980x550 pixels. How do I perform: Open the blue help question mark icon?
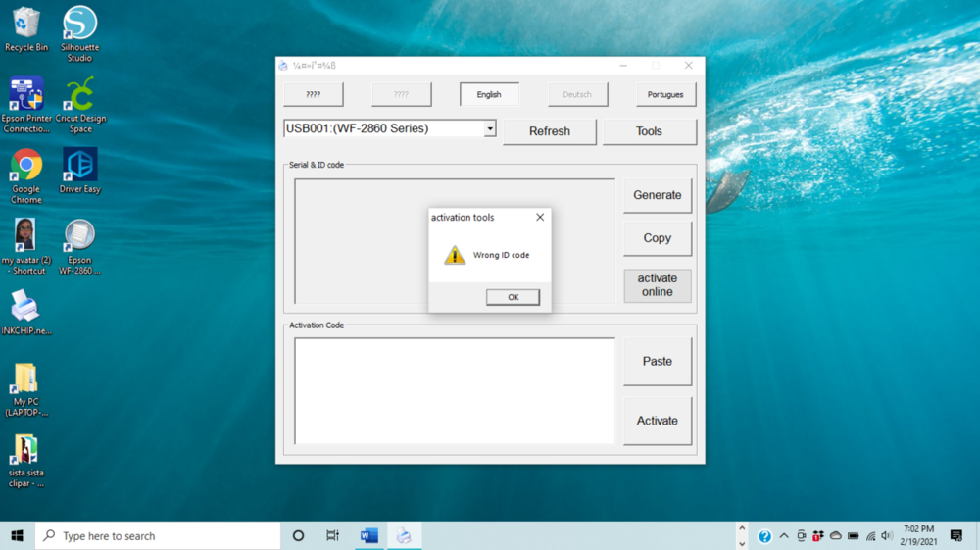coord(764,536)
